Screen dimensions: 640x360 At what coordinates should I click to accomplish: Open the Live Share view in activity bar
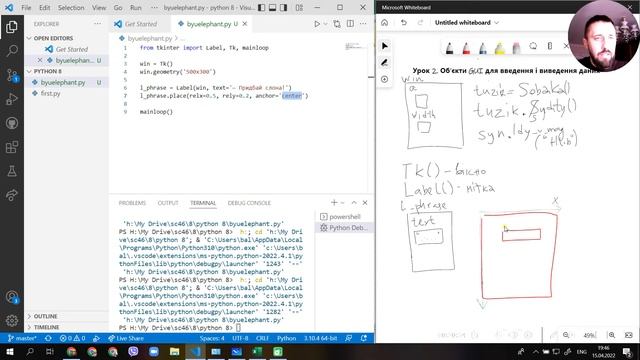12,195
